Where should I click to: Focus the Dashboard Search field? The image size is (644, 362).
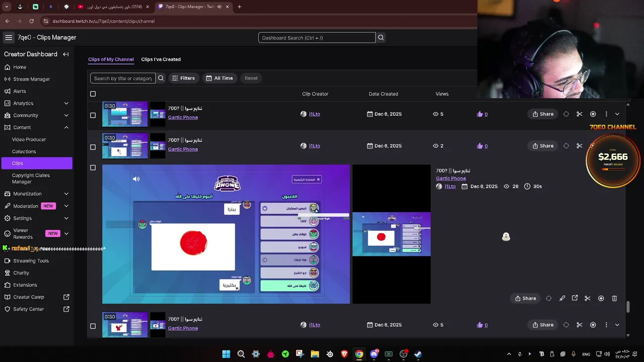pyautogui.click(x=317, y=38)
